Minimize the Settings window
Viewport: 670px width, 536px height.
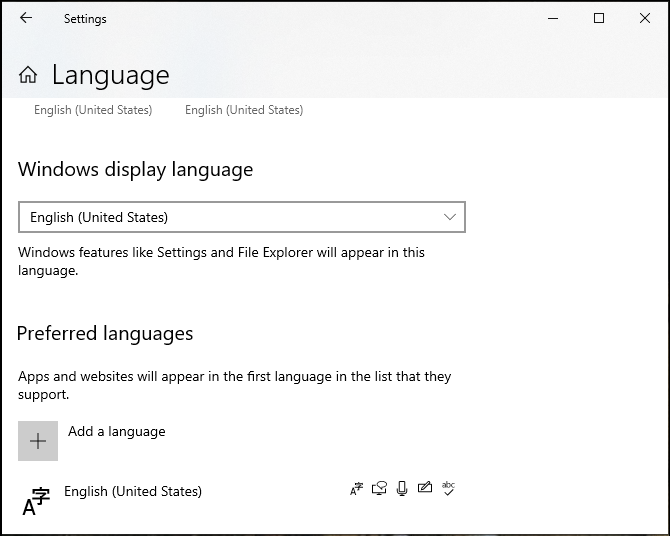point(553,18)
